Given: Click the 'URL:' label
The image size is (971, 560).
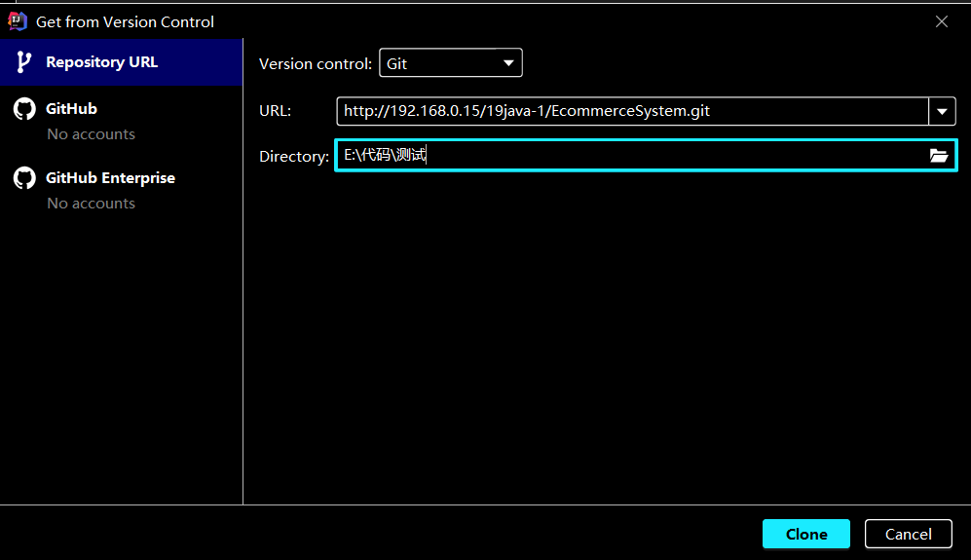Looking at the screenshot, I should (275, 111).
